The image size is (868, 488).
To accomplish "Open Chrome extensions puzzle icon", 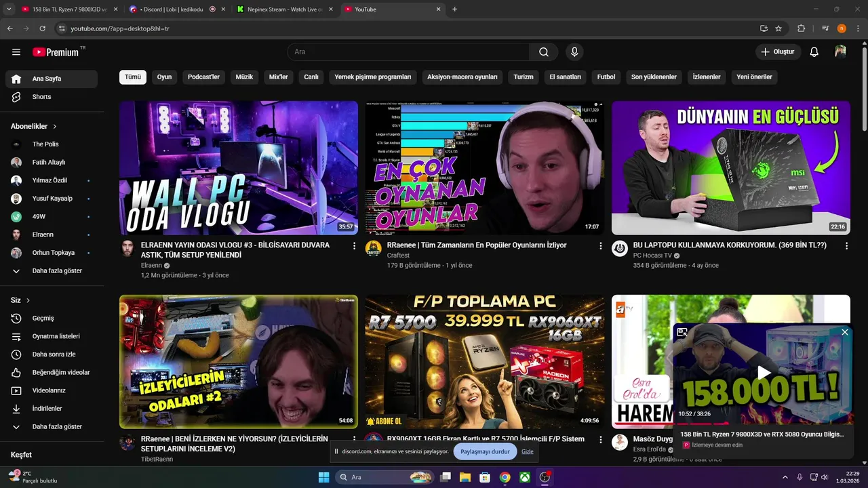I will click(802, 28).
